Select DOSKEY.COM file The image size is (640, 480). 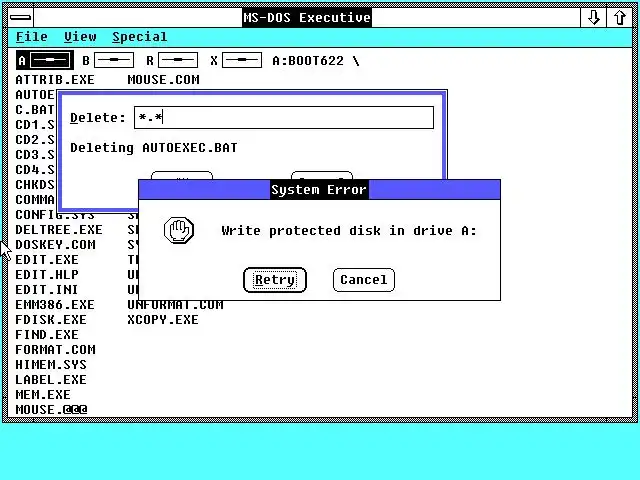pyautogui.click(x=56, y=245)
